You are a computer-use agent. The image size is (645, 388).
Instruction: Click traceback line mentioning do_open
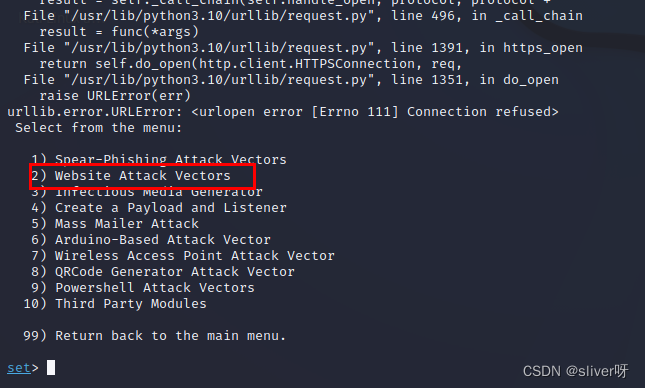tap(291, 80)
